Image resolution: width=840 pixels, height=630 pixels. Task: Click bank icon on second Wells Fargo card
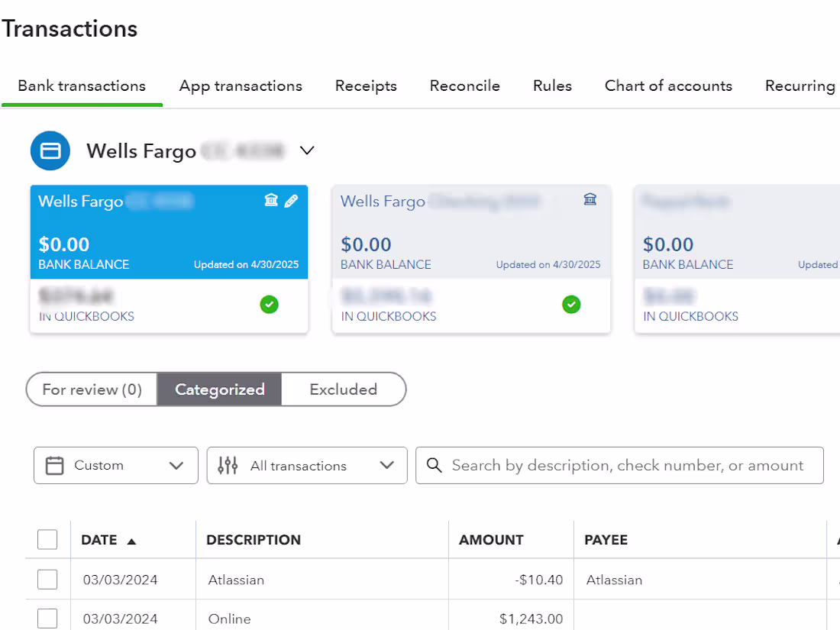(590, 200)
